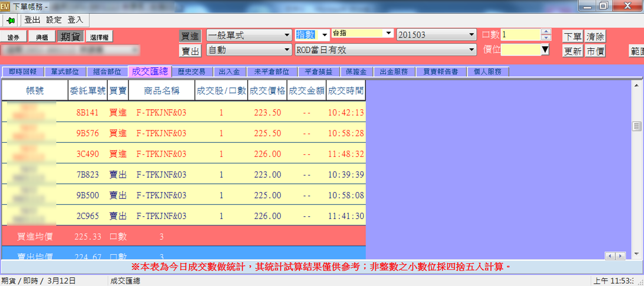Click the 商品名稱 column header
The height and width of the screenshot is (286, 644).
[x=161, y=90]
